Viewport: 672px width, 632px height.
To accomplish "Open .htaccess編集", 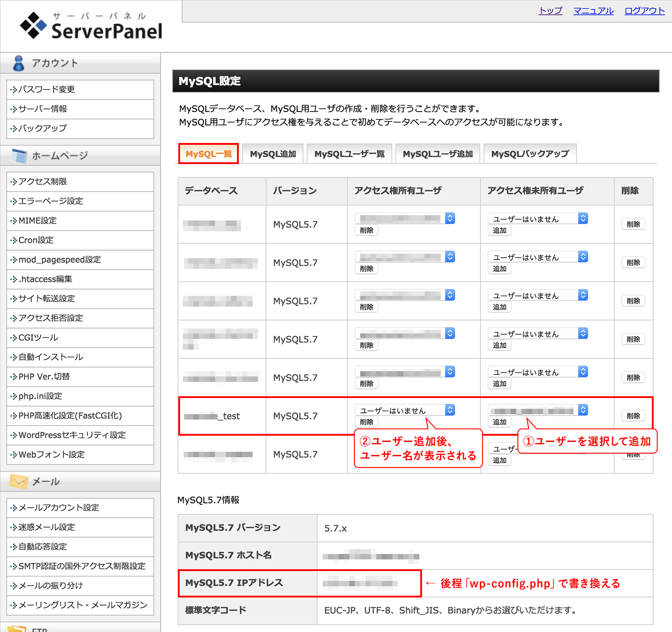I will pyautogui.click(x=81, y=279).
